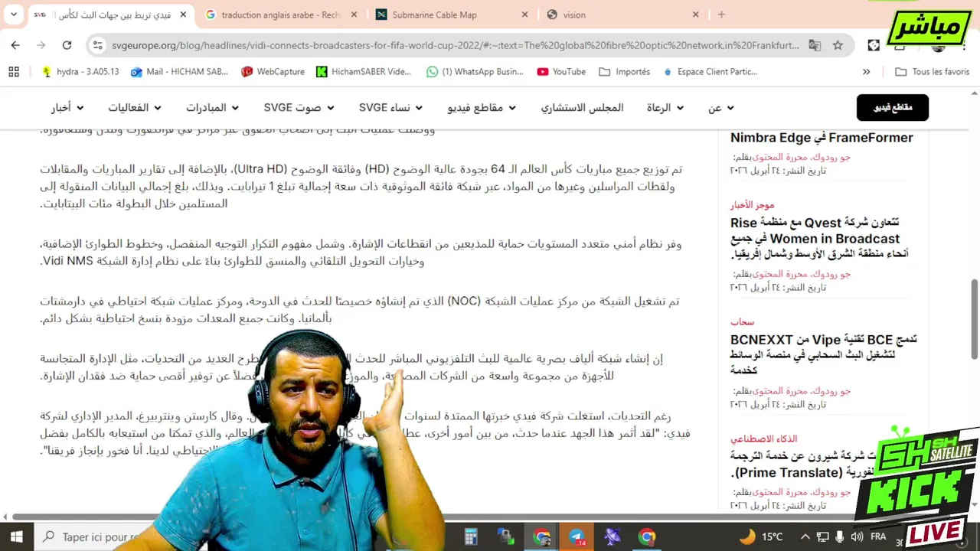
Task: Go back to the previous page
Action: pos(15,45)
